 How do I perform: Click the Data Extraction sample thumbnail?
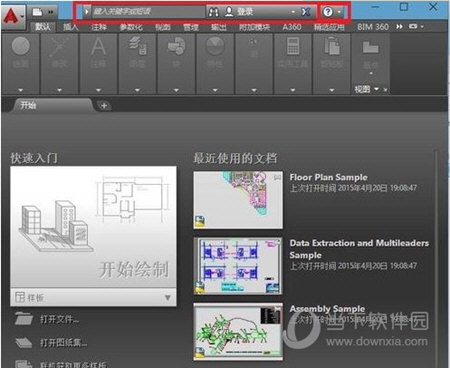(238, 266)
